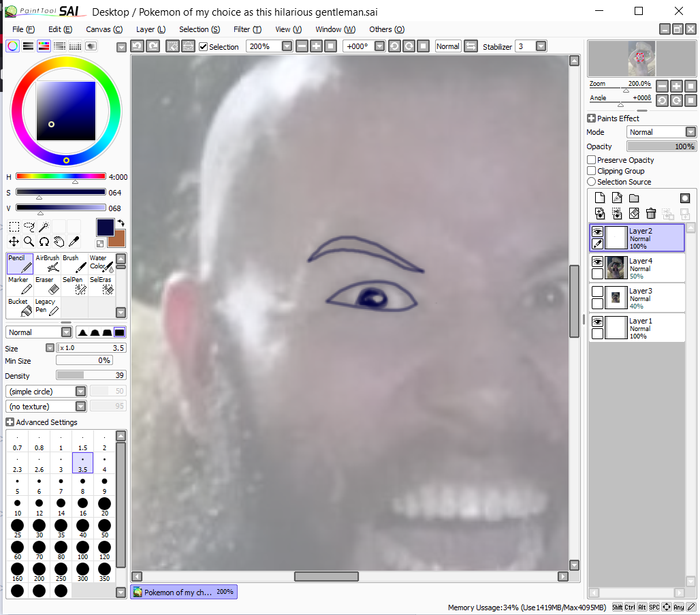Adjust the brush Density slider

pos(91,375)
